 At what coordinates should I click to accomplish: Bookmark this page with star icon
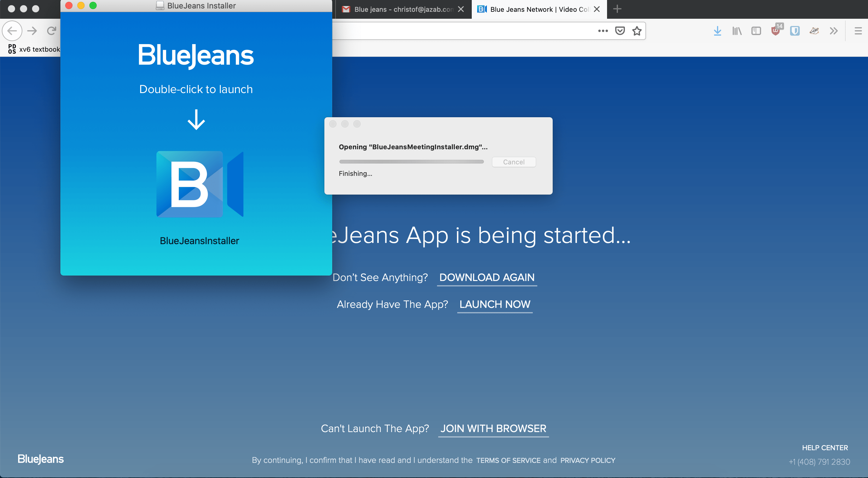tap(637, 31)
